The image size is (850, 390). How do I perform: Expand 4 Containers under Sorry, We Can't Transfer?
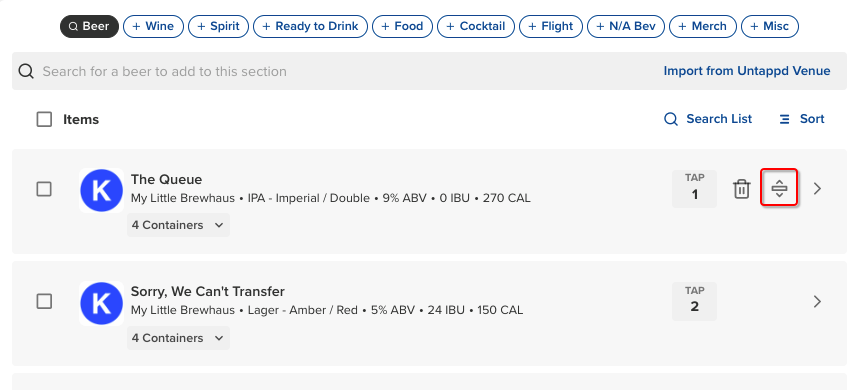pyautogui.click(x=178, y=338)
